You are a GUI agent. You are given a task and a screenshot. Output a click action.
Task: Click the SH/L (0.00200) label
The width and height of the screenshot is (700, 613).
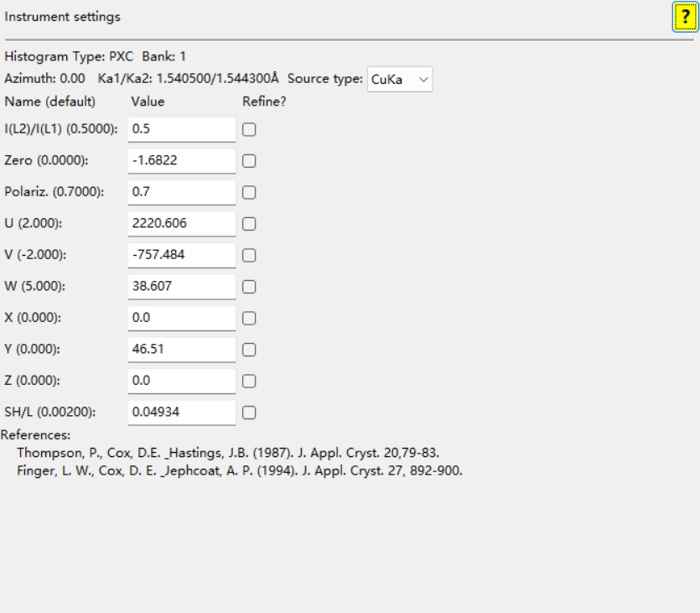[x=50, y=412]
